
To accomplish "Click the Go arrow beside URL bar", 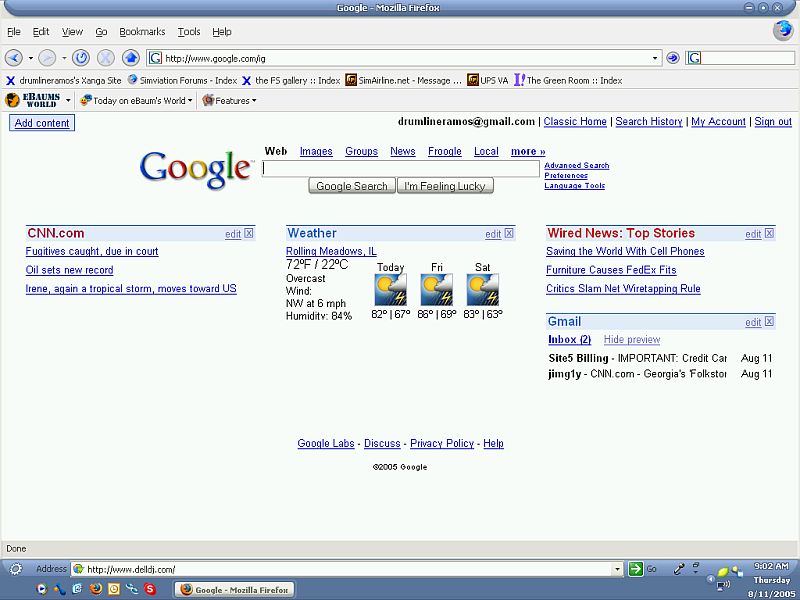I will point(673,58).
